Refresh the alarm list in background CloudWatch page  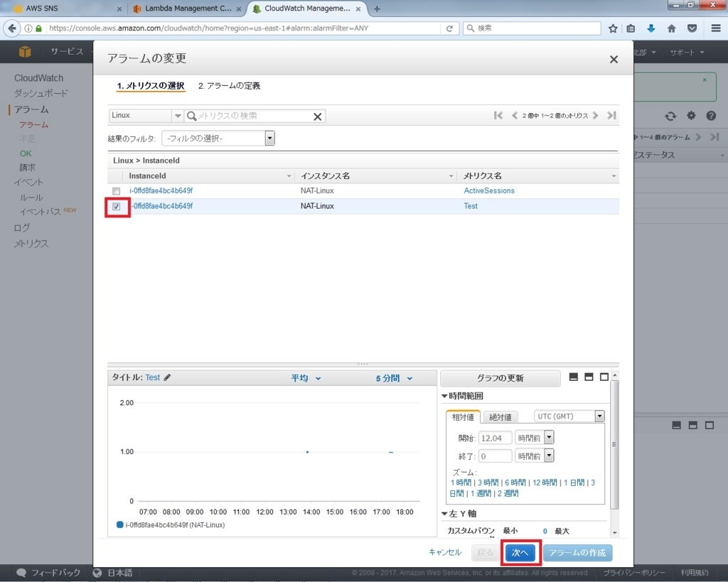tap(670, 116)
